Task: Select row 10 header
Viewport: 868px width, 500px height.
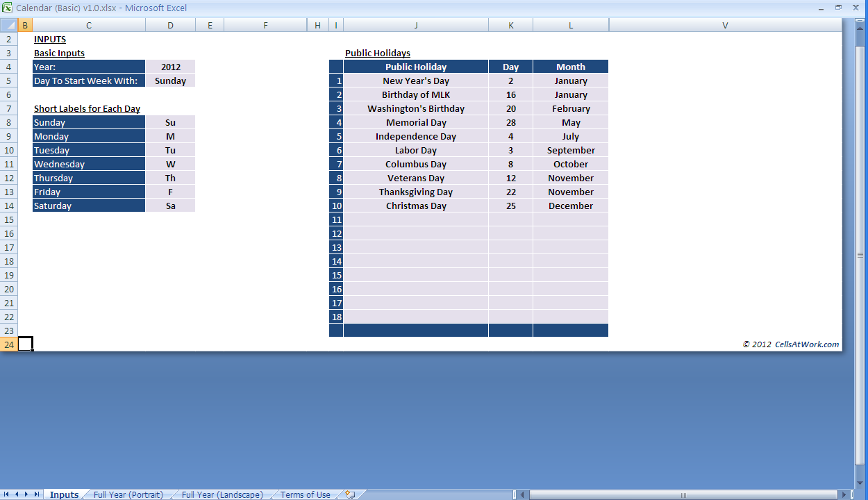Action: pyautogui.click(x=8, y=150)
